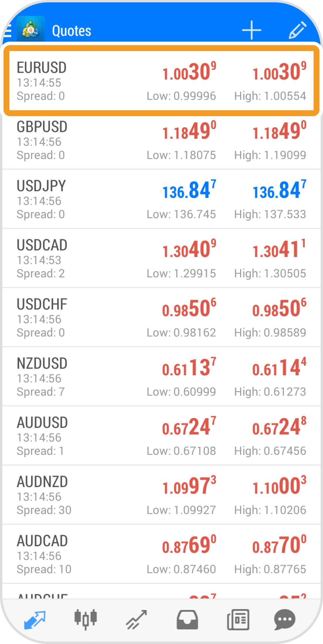Open the AUDUSD quote entry
323x644 pixels.
coord(161,436)
